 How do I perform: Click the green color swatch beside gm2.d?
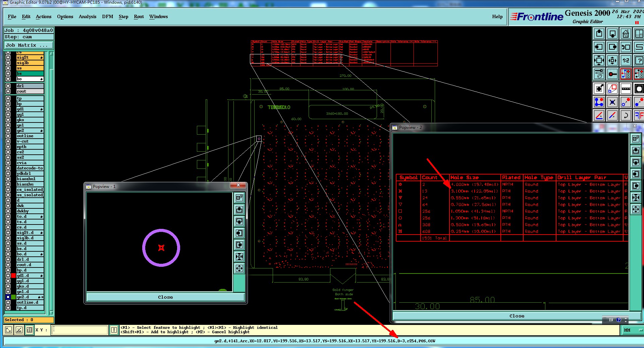point(13,297)
